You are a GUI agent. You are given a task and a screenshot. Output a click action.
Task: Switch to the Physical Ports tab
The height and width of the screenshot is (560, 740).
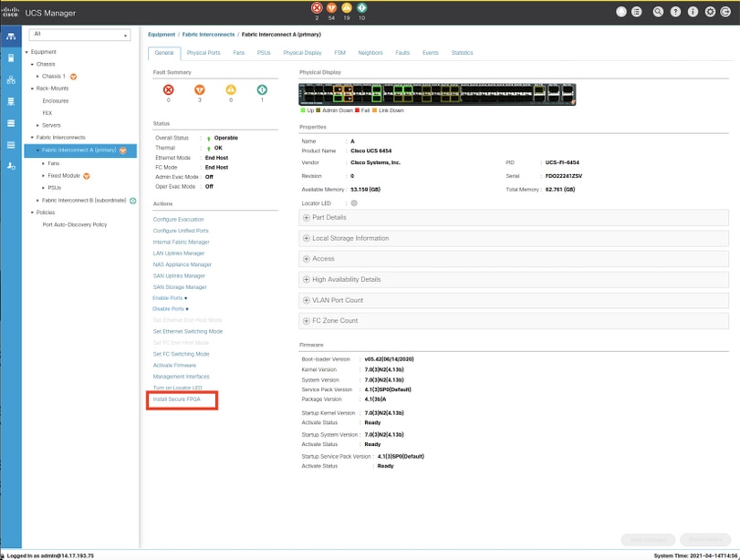(x=203, y=53)
